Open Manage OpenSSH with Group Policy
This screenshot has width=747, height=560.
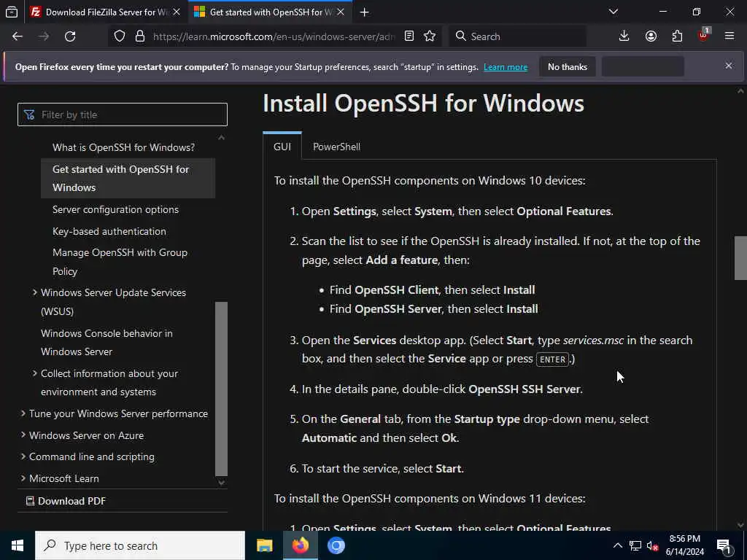[x=120, y=262]
